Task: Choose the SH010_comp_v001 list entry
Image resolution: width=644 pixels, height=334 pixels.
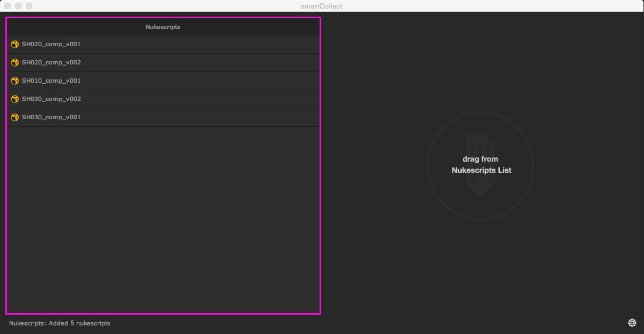Action: (x=51, y=81)
